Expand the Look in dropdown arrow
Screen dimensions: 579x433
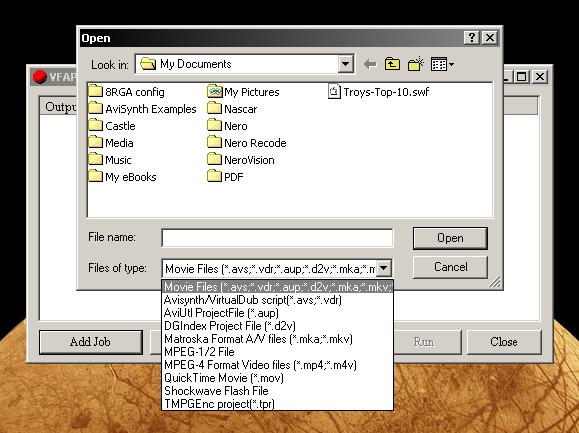pyautogui.click(x=345, y=64)
